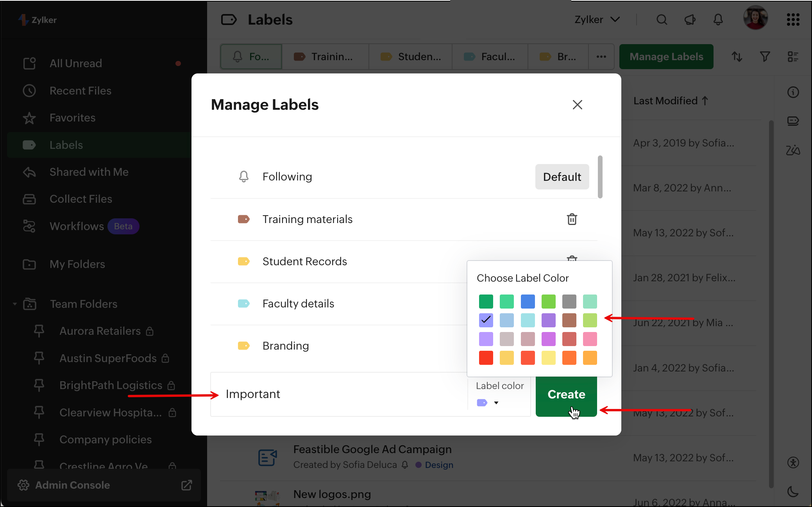Screen dimensions: 812x507
Task: Open the apps grid launcher
Action: 793,20
